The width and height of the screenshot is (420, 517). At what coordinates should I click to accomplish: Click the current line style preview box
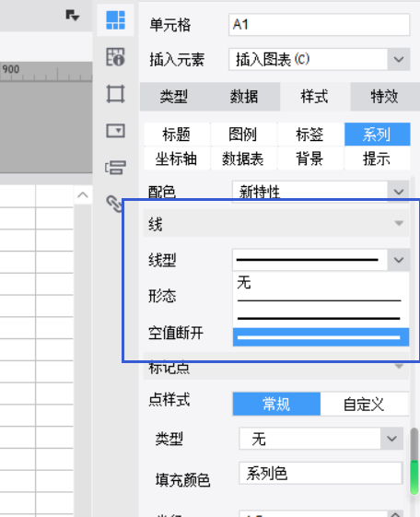pyautogui.click(x=309, y=260)
